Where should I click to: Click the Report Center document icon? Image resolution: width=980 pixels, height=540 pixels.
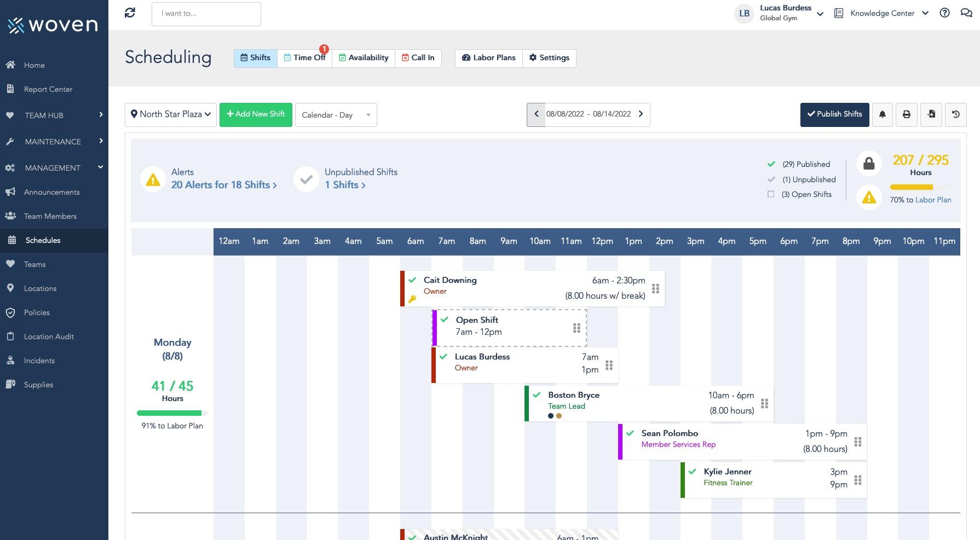(x=10, y=89)
